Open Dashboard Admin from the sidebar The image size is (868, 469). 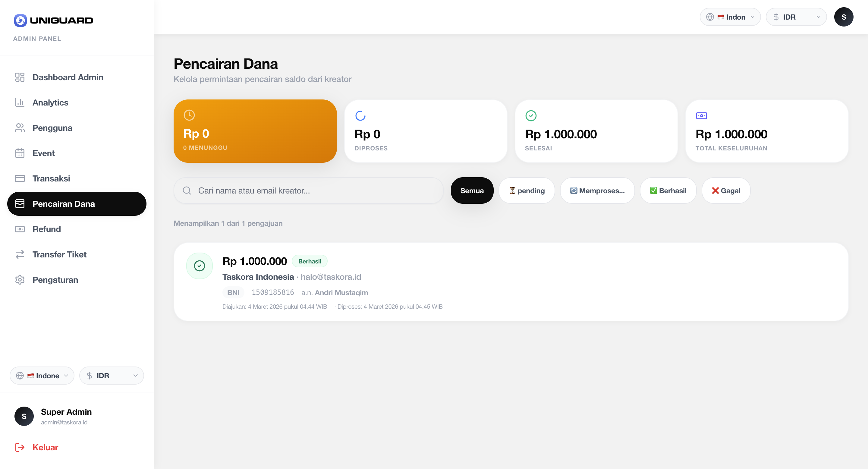[x=68, y=77]
